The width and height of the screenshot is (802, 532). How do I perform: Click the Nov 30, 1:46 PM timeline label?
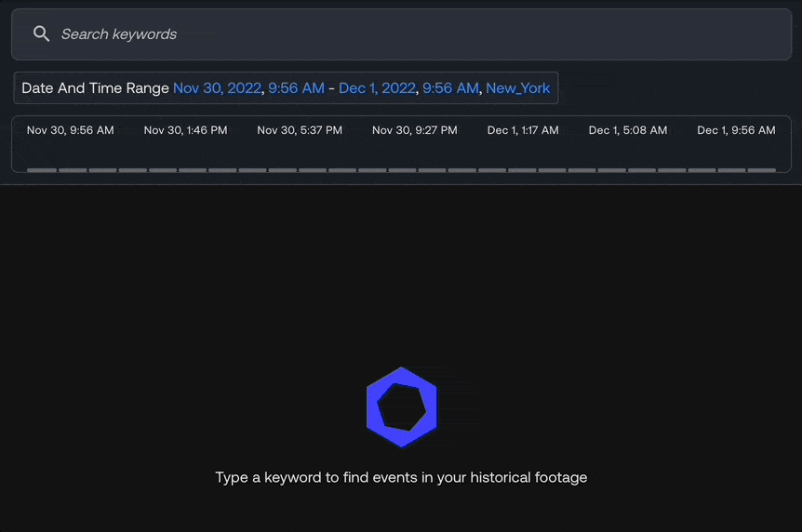pos(186,130)
